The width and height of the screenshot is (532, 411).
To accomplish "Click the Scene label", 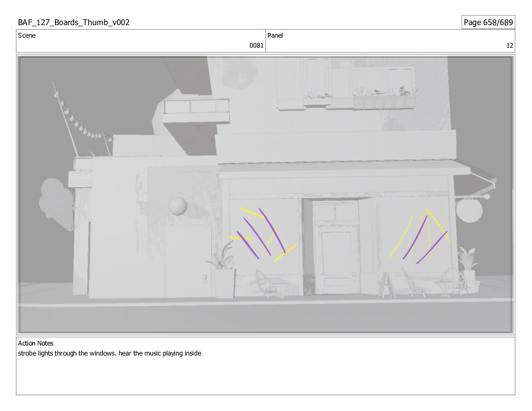I will (27, 35).
